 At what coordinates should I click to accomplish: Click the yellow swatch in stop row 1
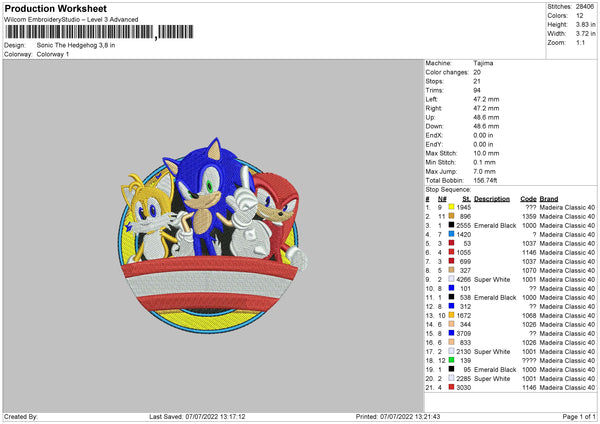coord(451,207)
